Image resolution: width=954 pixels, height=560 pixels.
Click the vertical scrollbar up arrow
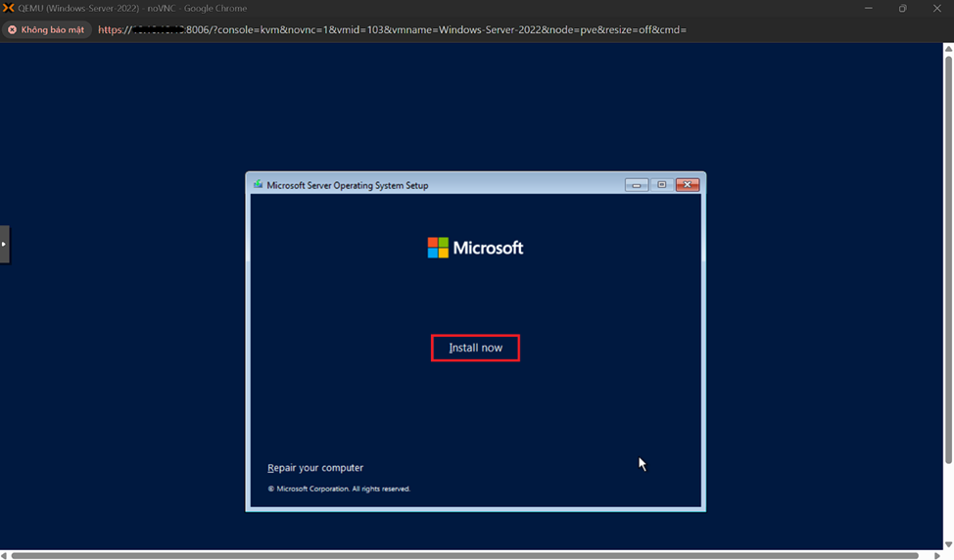click(948, 49)
